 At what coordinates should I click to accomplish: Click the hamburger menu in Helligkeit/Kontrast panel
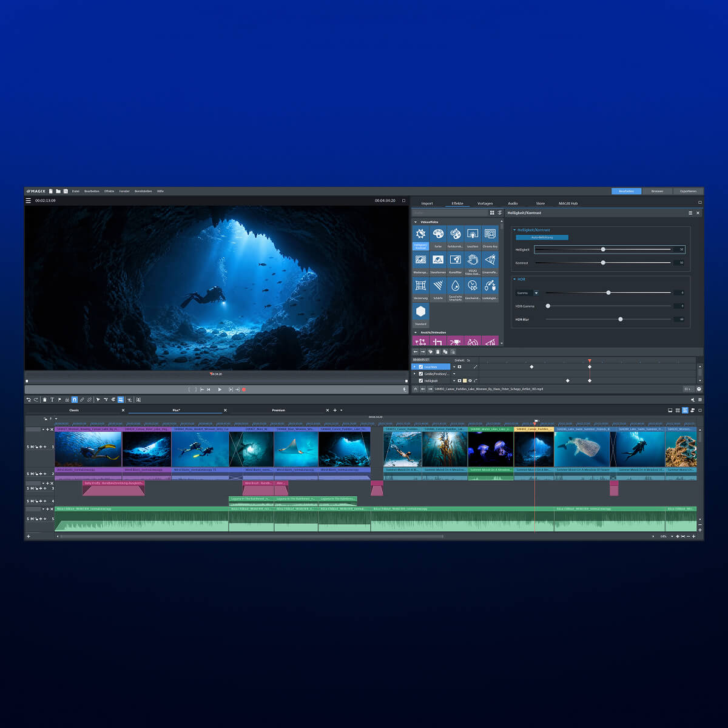(x=690, y=213)
